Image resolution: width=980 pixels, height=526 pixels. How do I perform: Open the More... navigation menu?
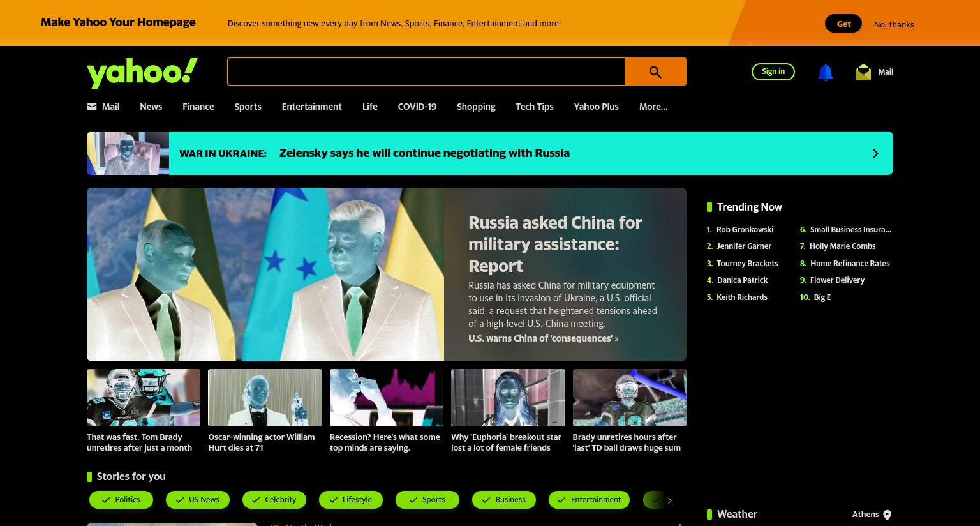653,107
